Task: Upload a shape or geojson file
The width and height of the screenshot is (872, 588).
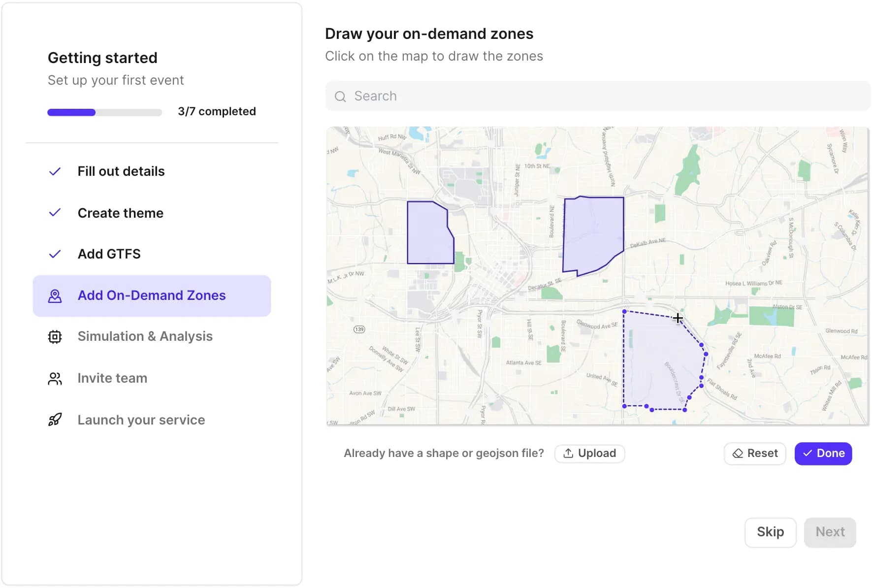Action: [x=589, y=454]
